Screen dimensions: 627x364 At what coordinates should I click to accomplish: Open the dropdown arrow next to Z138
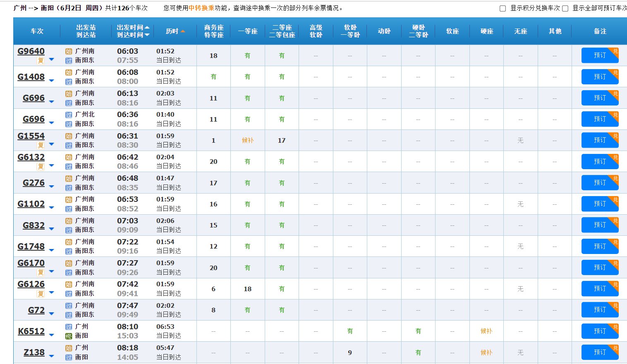point(51,356)
